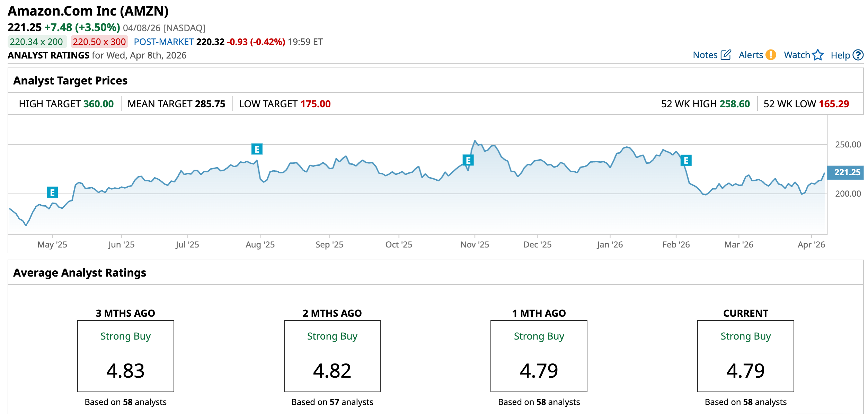This screenshot has width=868, height=414.
Task: Select the Current Strong Buy 4.79 rating box
Action: click(745, 356)
